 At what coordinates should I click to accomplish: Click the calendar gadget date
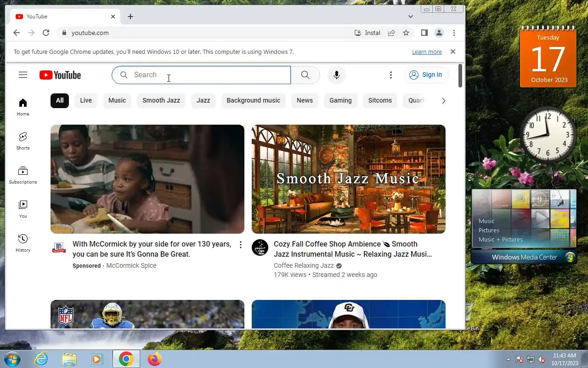coord(548,58)
